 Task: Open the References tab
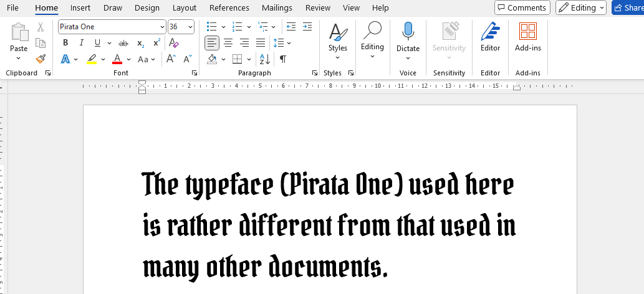[229, 8]
